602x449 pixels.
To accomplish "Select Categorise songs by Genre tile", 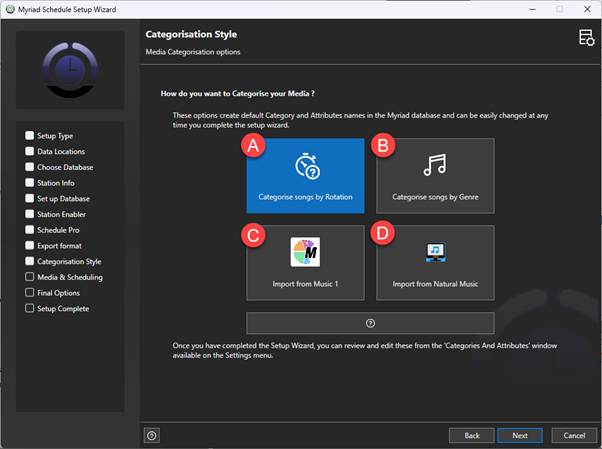I will point(435,176).
